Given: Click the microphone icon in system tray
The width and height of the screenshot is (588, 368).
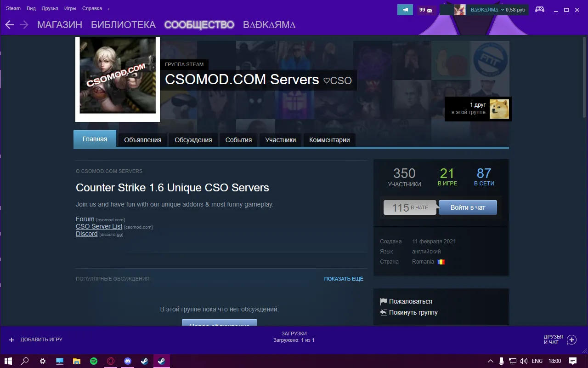Looking at the screenshot, I should coord(502,361).
